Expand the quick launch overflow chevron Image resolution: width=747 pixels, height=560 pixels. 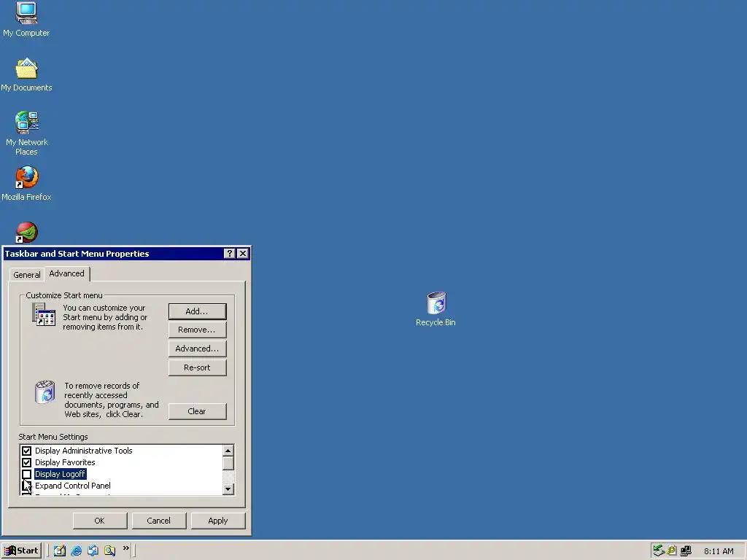[125, 548]
